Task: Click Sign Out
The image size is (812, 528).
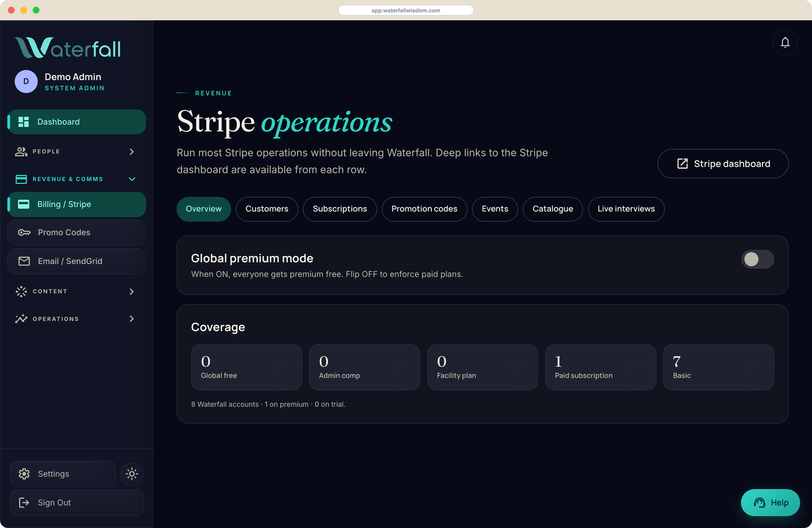Action: pos(77,503)
